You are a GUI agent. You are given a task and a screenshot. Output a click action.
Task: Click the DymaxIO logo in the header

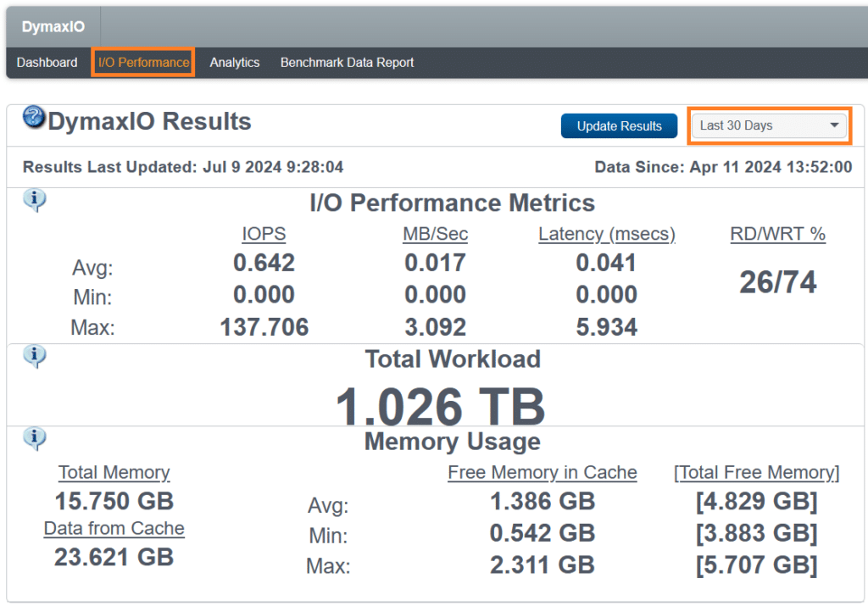pos(53,26)
